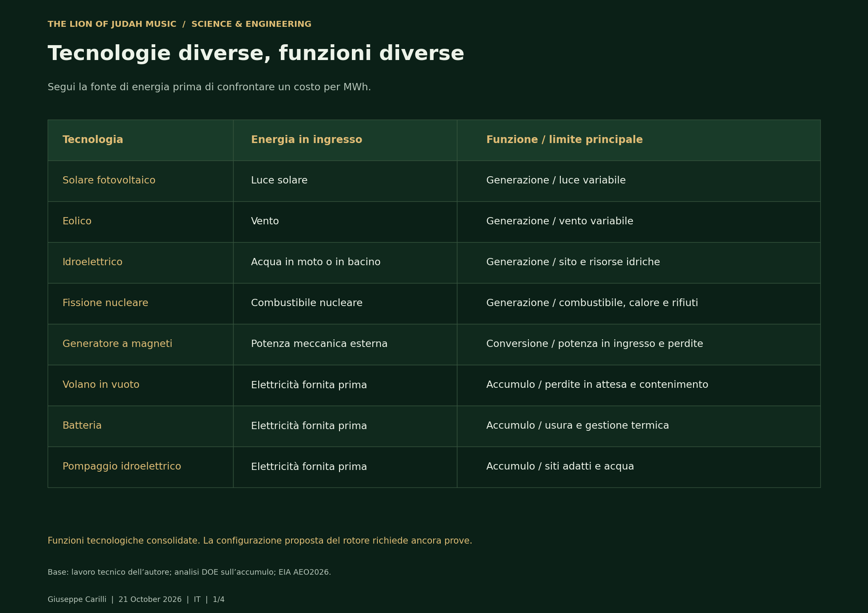
Task: Click the 'Tecnologie diverse, funzioni diverse' title
Action: [256, 54]
